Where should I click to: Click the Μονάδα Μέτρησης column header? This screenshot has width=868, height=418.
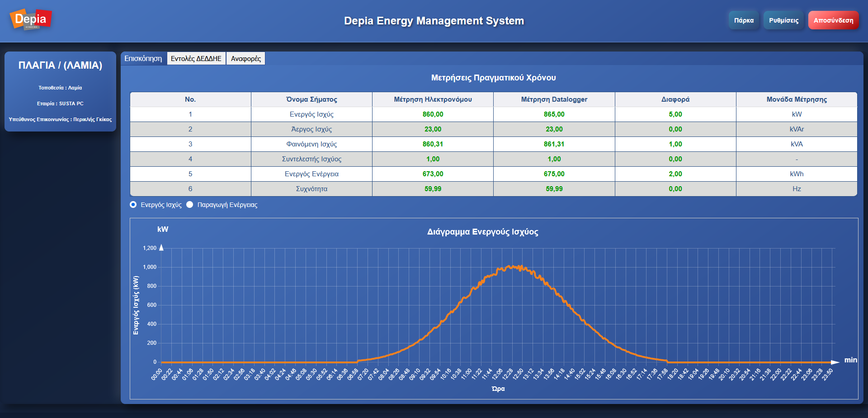tap(796, 99)
